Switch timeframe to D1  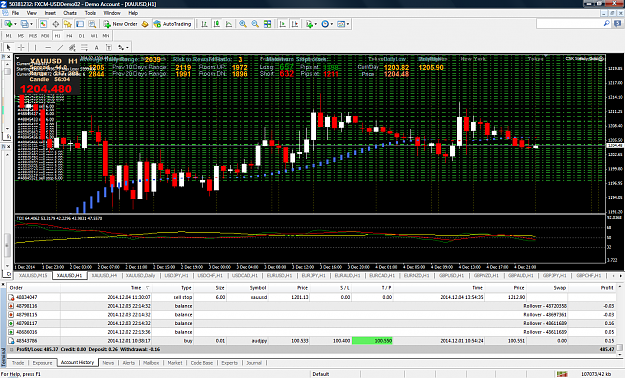click(82, 36)
